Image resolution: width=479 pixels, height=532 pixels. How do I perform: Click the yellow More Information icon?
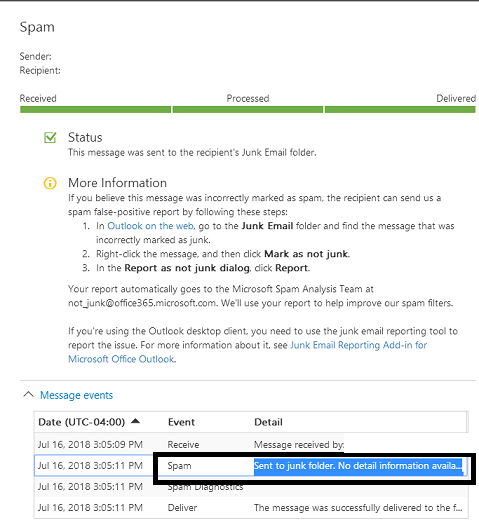click(50, 183)
